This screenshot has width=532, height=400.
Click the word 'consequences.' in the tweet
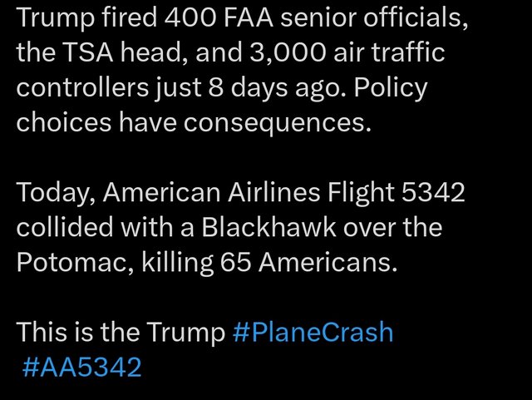278,123
